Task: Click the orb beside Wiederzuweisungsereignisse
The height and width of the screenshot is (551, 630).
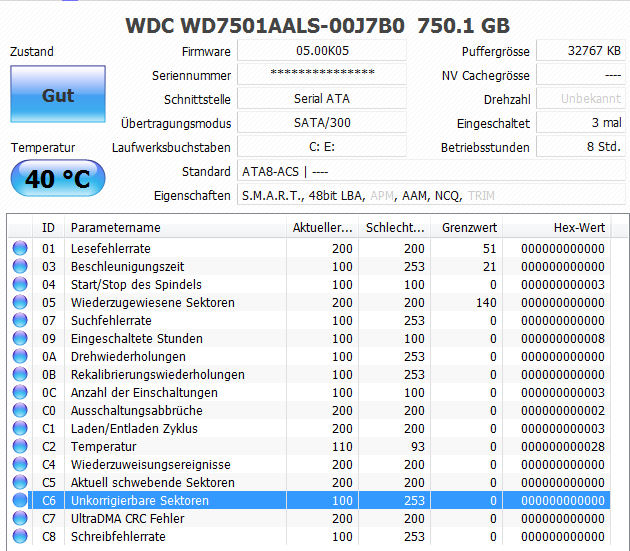Action: [20, 464]
